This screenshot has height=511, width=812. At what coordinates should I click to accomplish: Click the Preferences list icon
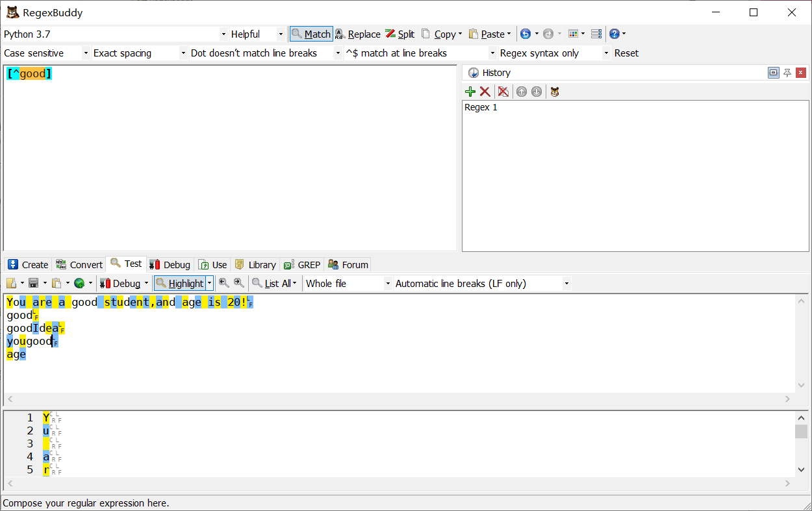(x=596, y=34)
